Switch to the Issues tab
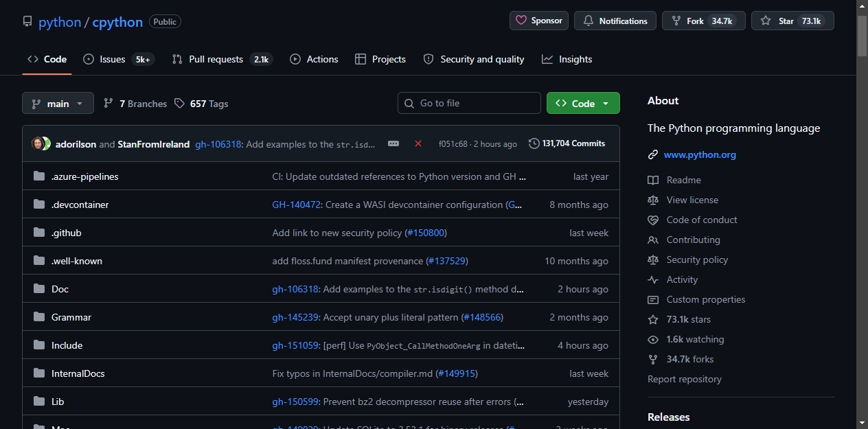868x429 pixels. click(118, 59)
